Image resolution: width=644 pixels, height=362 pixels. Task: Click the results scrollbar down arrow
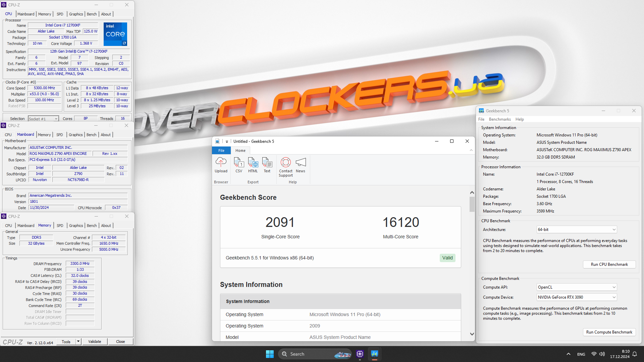[x=472, y=334]
